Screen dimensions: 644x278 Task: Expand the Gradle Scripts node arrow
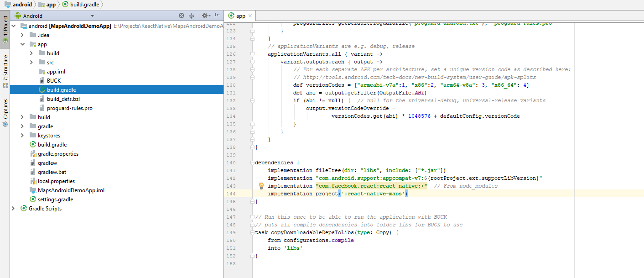coord(13,209)
